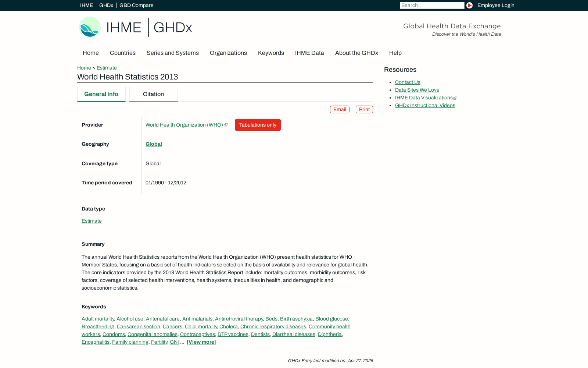Open the Congenital anomalies keyword
Viewport: 588px width, 368px height.
click(x=153, y=335)
